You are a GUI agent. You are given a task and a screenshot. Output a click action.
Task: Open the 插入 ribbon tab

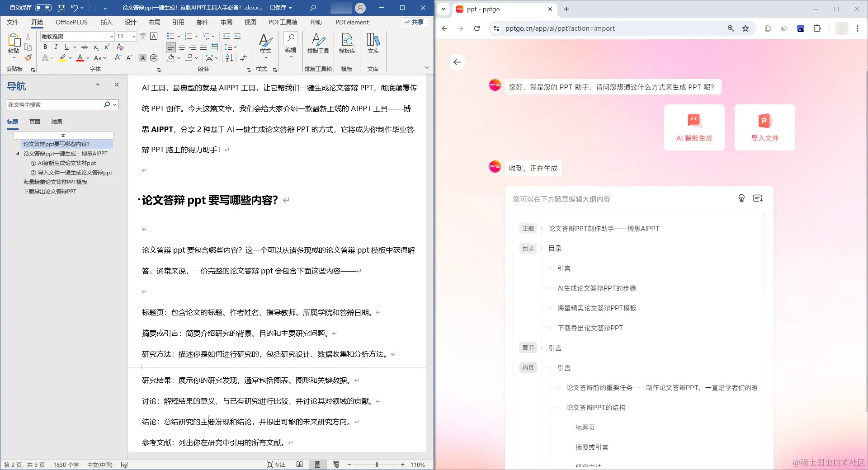(106, 22)
